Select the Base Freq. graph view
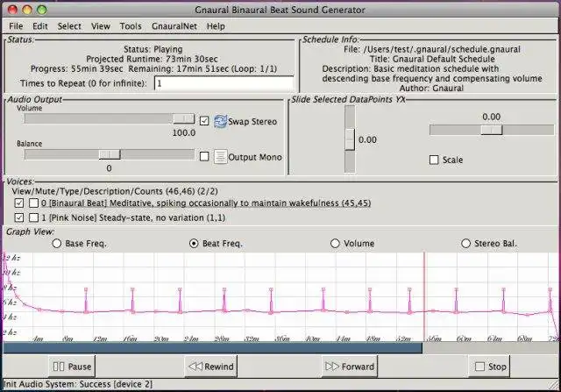This screenshot has width=561, height=392. click(56, 244)
